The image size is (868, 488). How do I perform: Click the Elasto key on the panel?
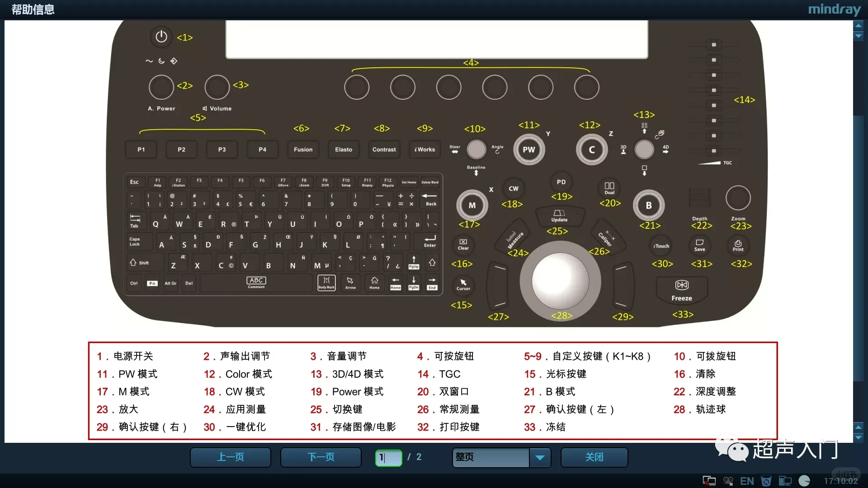(343, 149)
